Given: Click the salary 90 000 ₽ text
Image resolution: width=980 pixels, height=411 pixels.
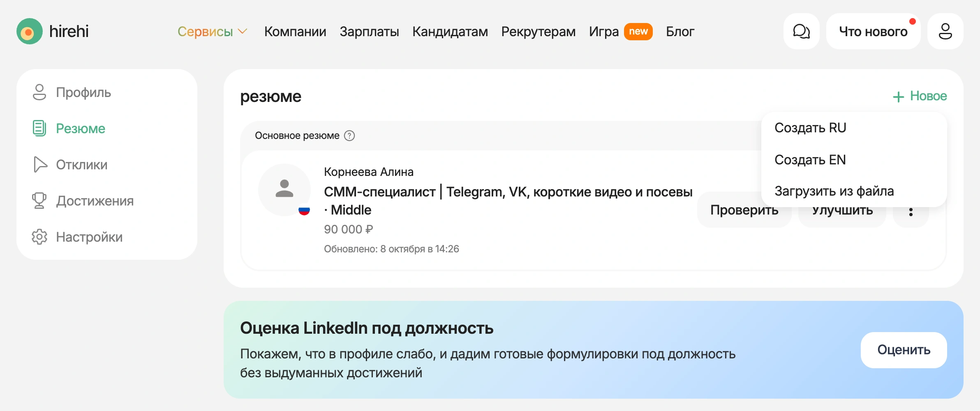Looking at the screenshot, I should [349, 229].
